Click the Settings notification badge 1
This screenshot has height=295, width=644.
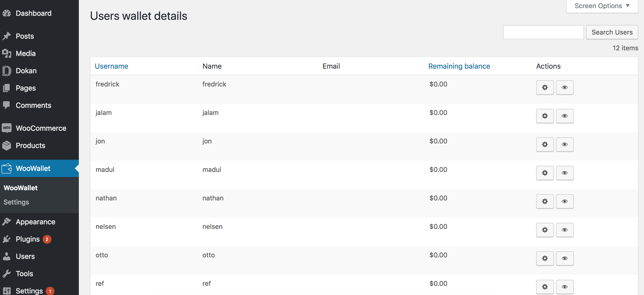(50, 291)
